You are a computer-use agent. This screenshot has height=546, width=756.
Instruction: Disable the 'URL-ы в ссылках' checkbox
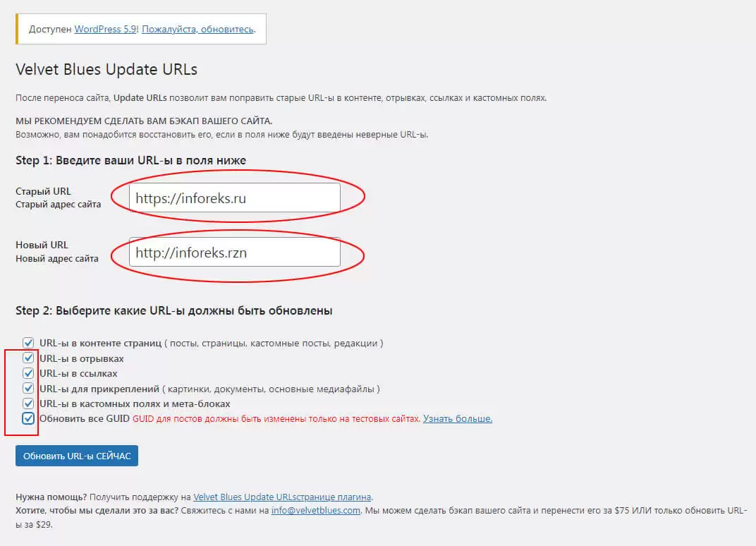(28, 373)
